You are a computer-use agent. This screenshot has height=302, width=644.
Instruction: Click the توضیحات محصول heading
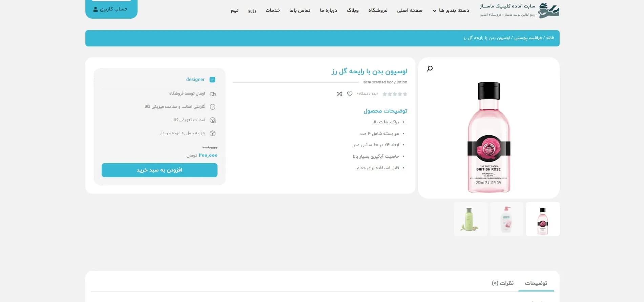pos(385,111)
